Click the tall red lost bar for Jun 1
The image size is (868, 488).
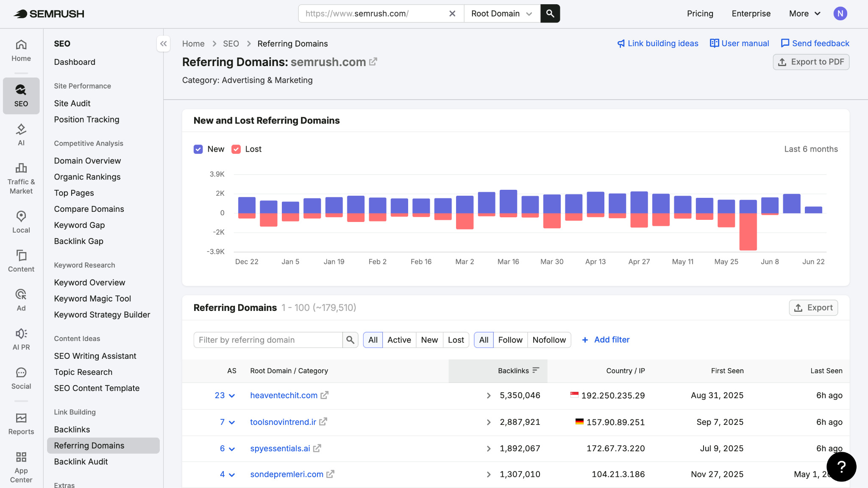click(x=748, y=231)
